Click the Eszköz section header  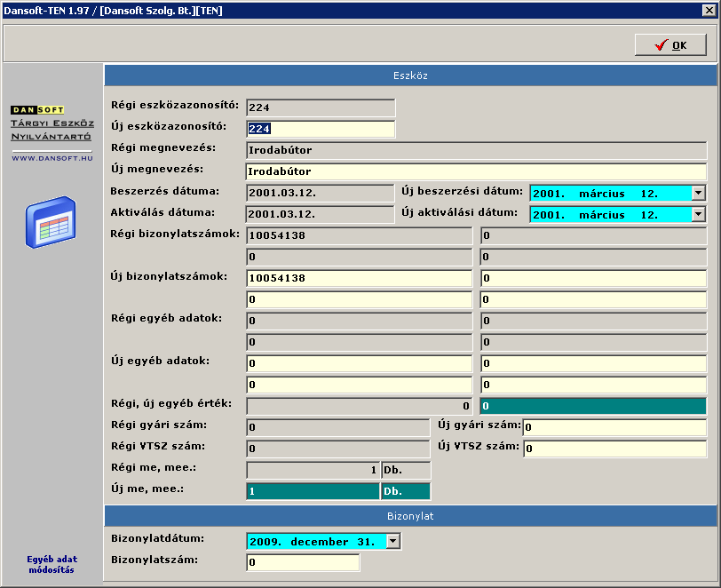point(410,75)
